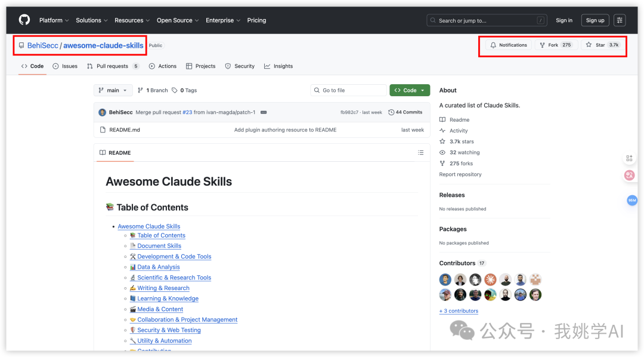Expand the main branch dropdown
Image resolution: width=644 pixels, height=357 pixels.
tap(113, 90)
